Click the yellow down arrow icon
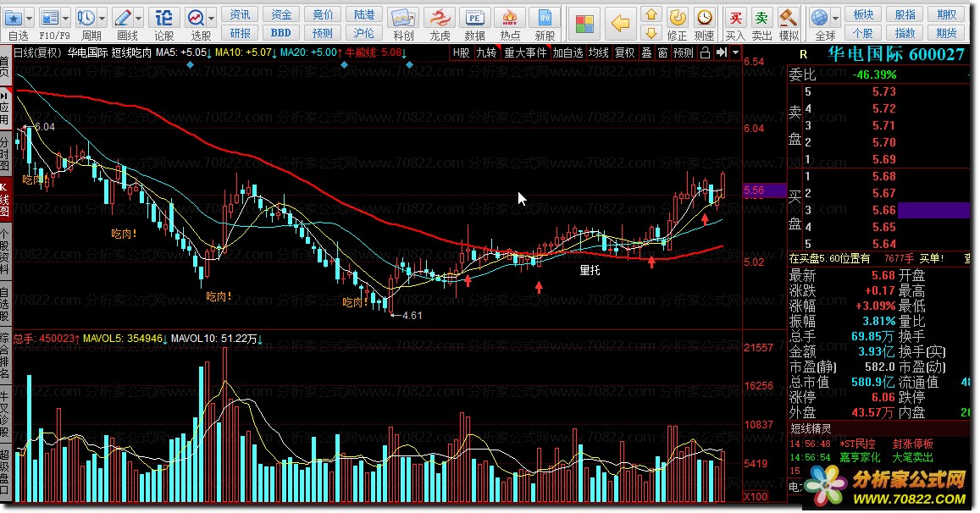This screenshot has width=980, height=513. (651, 32)
